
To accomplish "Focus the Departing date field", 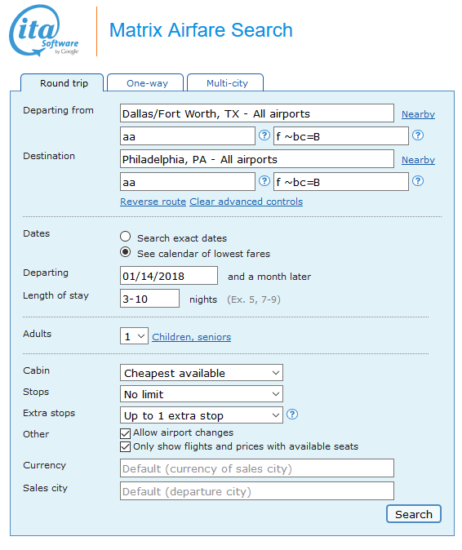I will click(x=169, y=276).
